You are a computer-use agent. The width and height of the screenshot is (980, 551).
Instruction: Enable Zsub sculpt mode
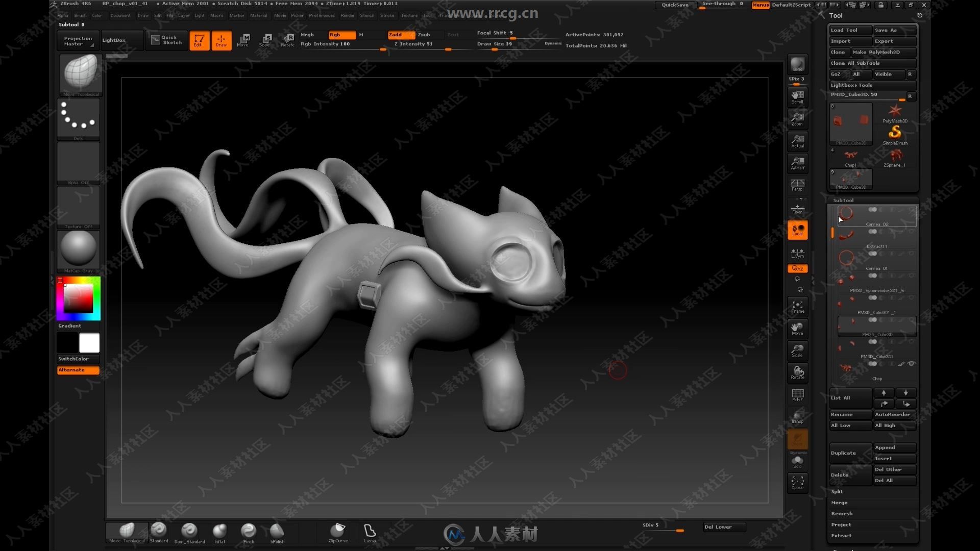pos(424,35)
